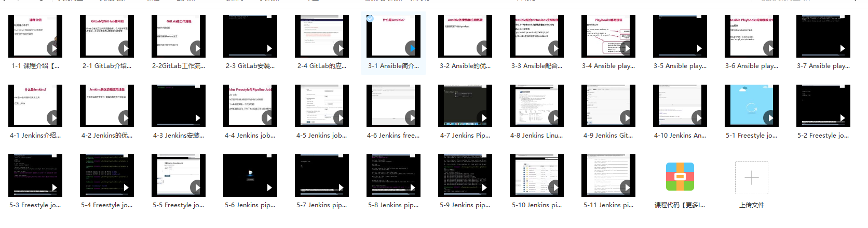Select the filename text 2-3 GitLab安装...
The width and height of the screenshot is (868, 228).
250,66
